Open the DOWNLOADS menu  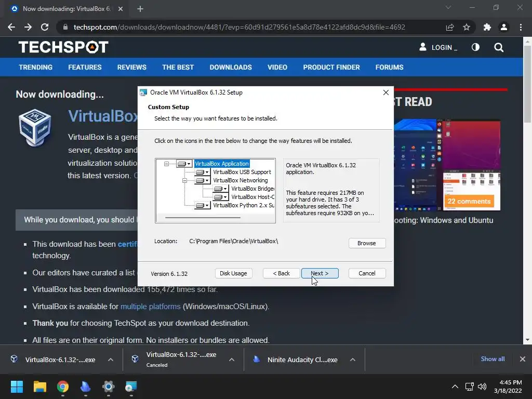point(231,67)
